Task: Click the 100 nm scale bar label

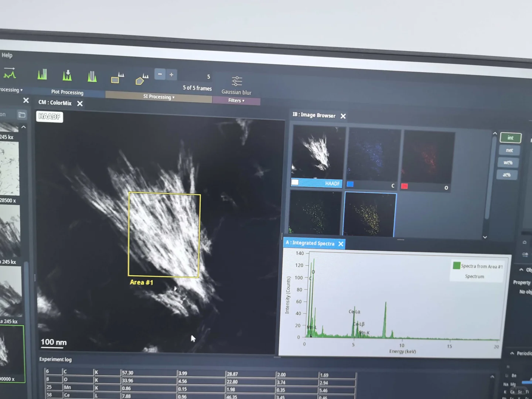Action: pos(54,342)
